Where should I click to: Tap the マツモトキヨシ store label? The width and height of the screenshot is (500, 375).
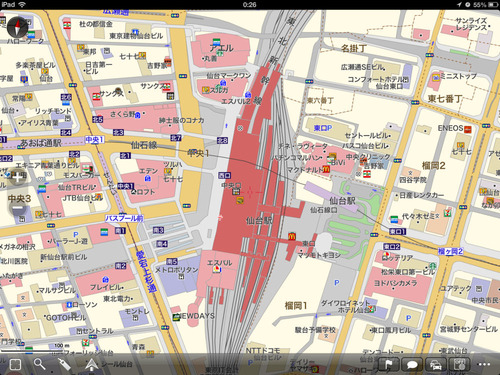tap(319, 255)
